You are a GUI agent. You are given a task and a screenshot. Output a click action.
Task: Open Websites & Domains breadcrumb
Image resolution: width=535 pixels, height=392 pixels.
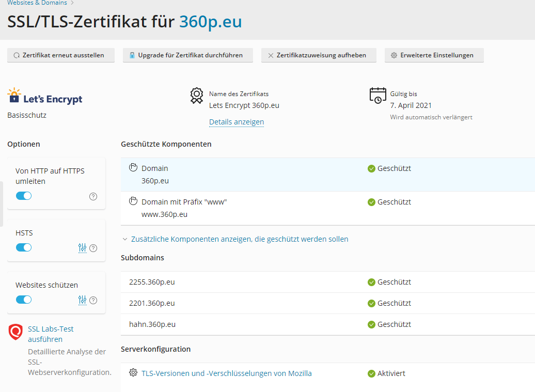37,3
